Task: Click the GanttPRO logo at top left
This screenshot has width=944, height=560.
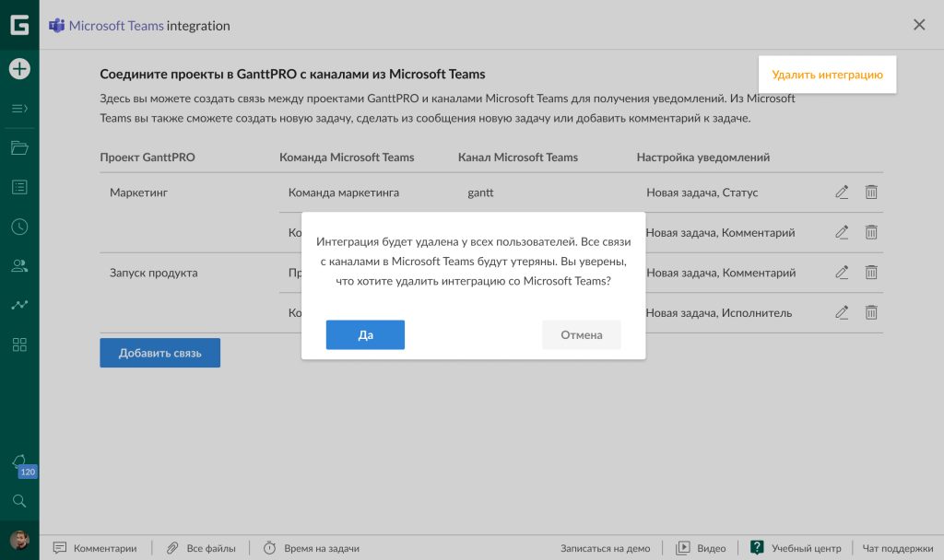Action: click(x=18, y=25)
